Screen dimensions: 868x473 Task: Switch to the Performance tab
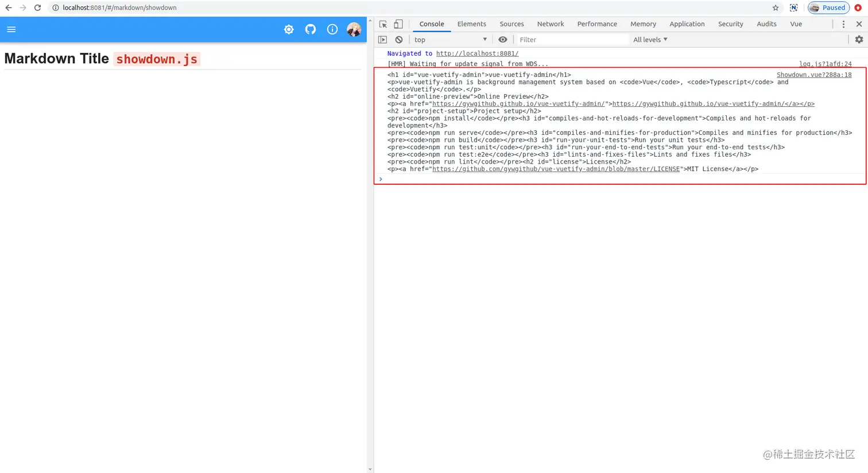click(597, 24)
